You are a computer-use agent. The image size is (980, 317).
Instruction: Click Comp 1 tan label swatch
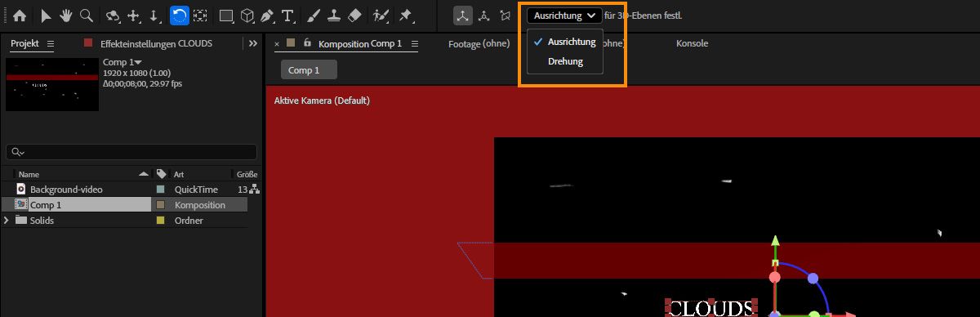[161, 205]
